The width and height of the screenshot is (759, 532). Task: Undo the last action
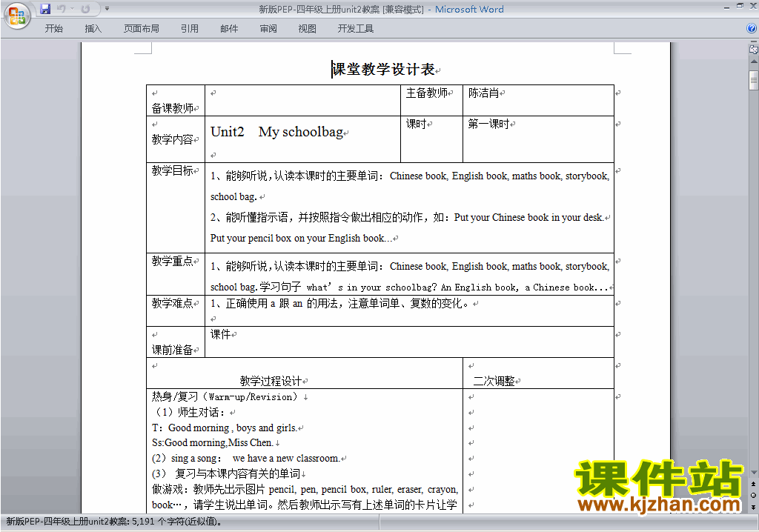tap(61, 9)
